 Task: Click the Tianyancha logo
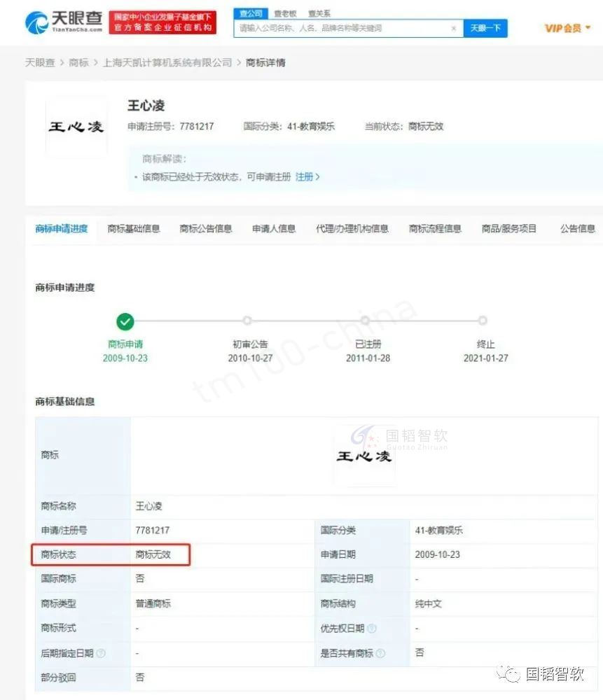(64, 22)
